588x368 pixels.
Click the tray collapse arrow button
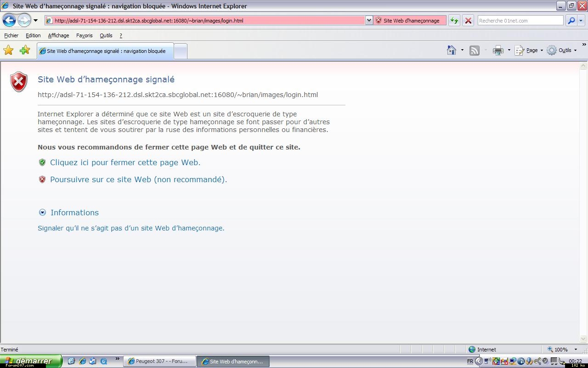(x=479, y=361)
